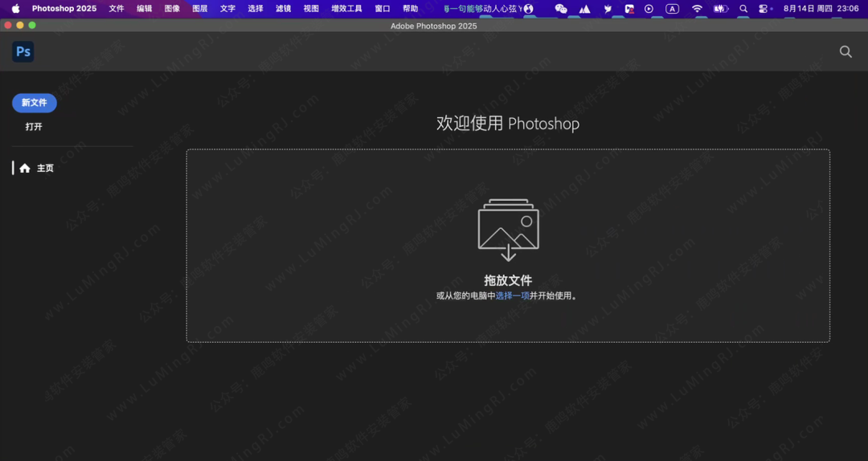Click the 选择一项 link
The width and height of the screenshot is (868, 461).
coord(513,296)
